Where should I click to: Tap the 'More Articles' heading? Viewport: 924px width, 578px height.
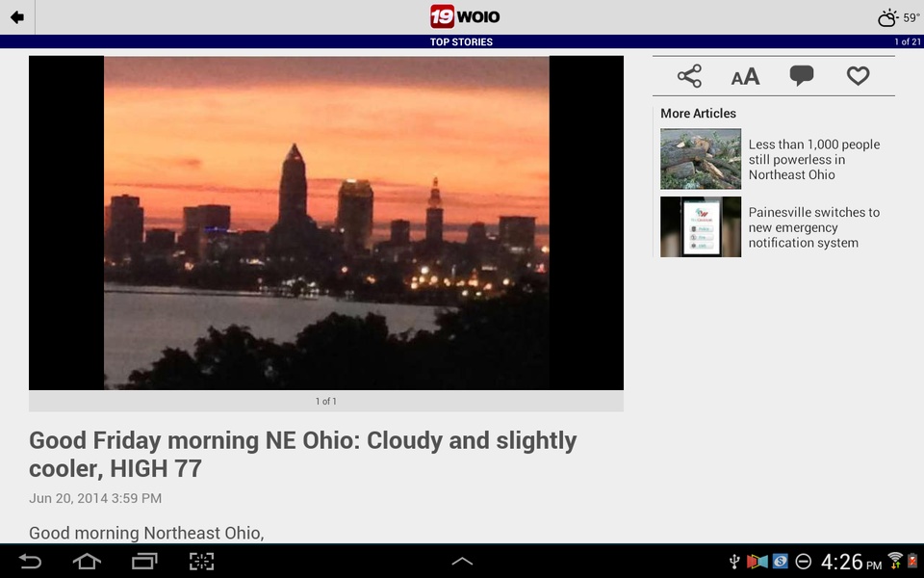[x=698, y=114]
